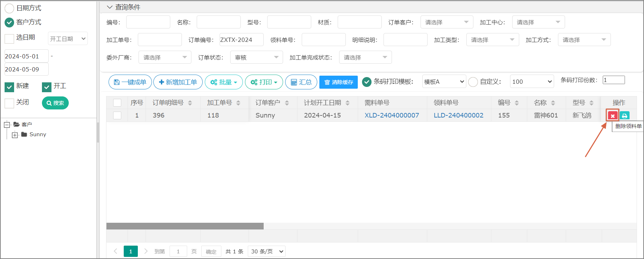Open requisition link LLD-240400002
The width and height of the screenshot is (644, 259).
click(458, 115)
